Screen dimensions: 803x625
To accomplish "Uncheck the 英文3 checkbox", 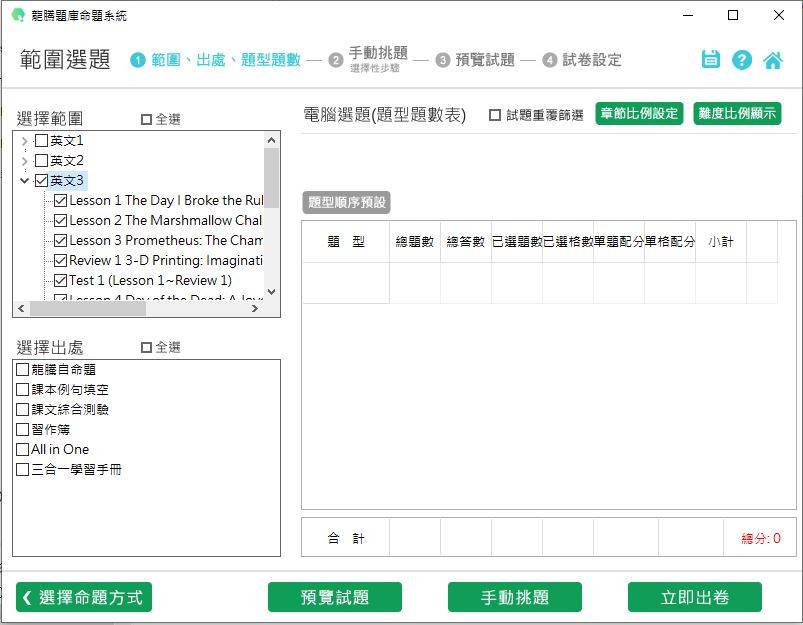I will [41, 180].
